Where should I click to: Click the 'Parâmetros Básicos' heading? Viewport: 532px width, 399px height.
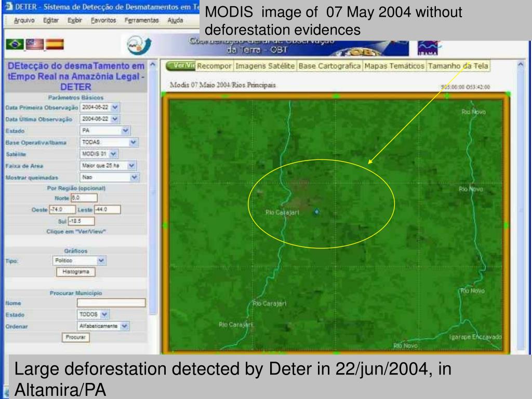click(76, 97)
